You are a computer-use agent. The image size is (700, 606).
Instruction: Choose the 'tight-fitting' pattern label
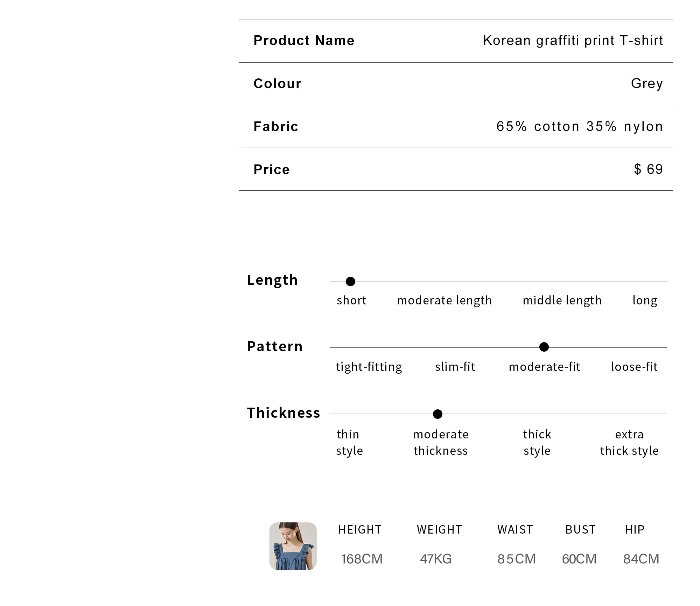tap(369, 367)
